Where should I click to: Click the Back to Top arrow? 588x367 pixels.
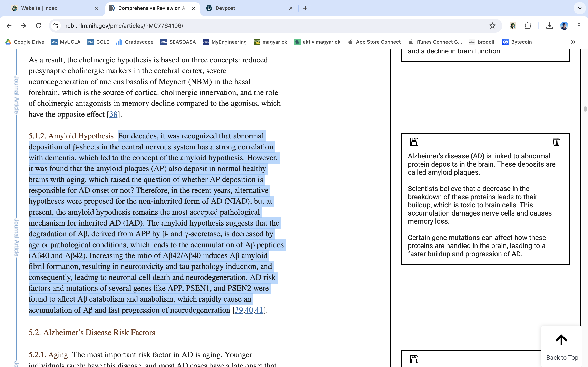tap(561, 340)
